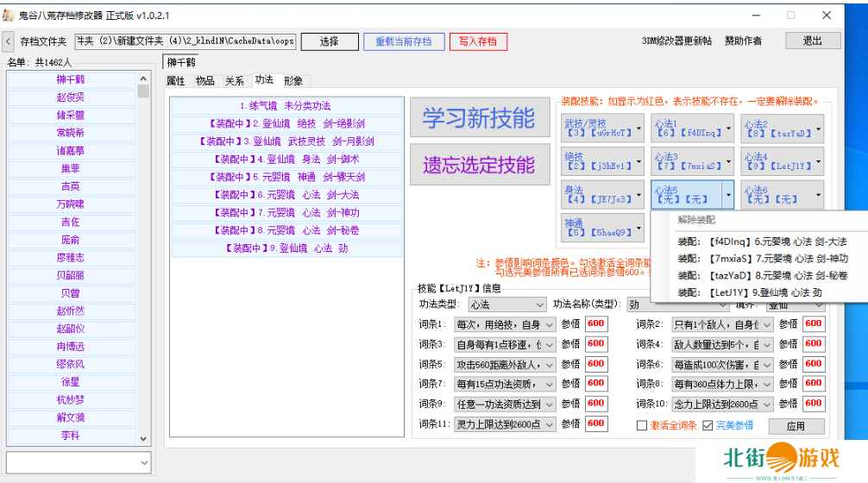Open the 3DM修改器更新帖 link
Screen dimensions: 868x483
tap(676, 41)
